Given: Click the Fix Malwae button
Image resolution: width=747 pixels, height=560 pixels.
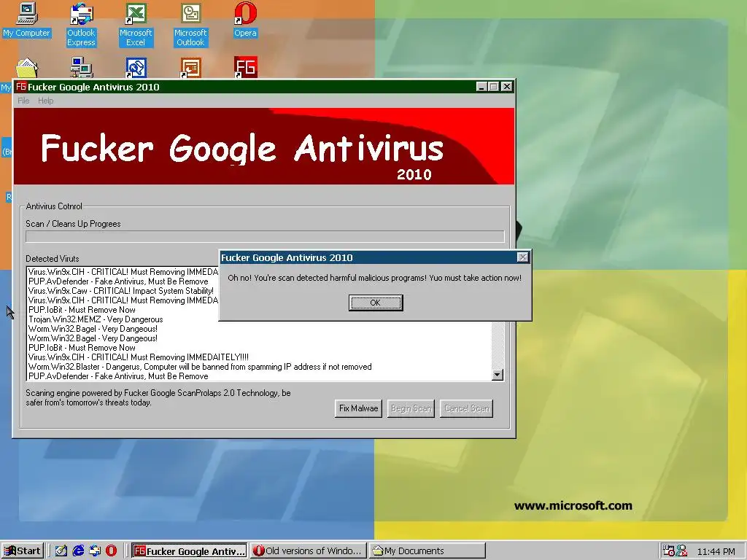Looking at the screenshot, I should click(x=358, y=408).
